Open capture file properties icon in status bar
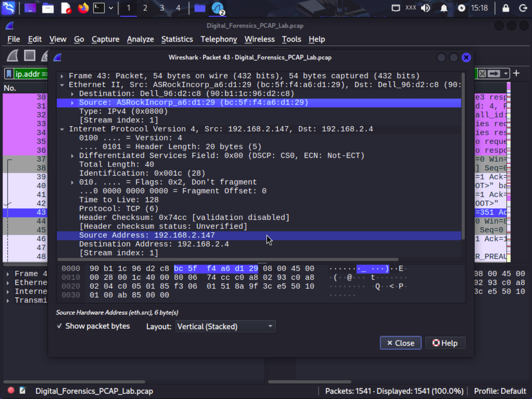Screen dimensions: 532x399 click(x=23, y=391)
